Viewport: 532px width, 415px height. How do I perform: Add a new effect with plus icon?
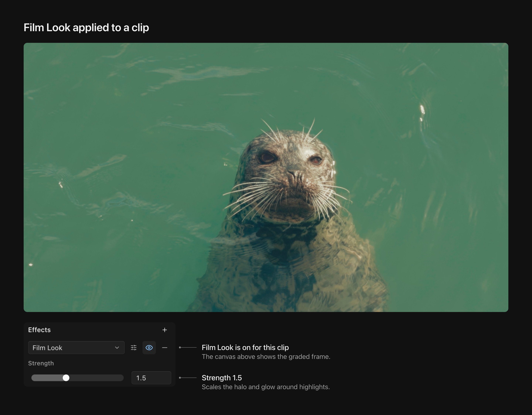165,330
